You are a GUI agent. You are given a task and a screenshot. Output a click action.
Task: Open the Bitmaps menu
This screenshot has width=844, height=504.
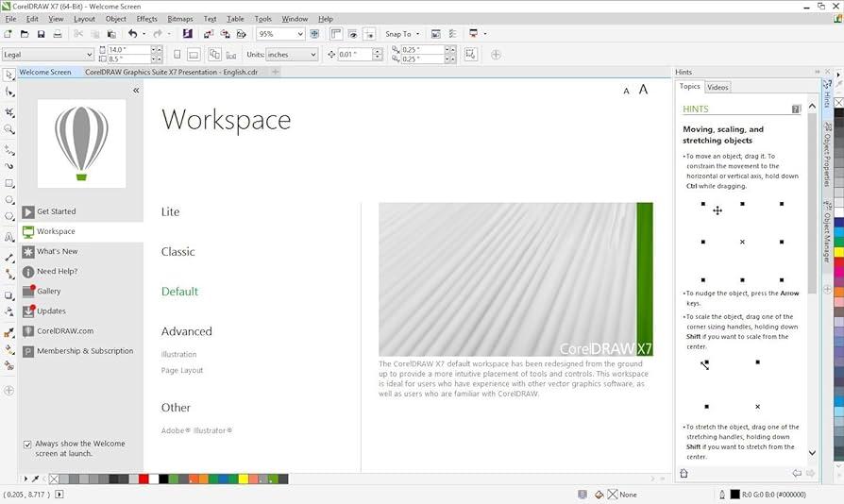click(x=179, y=19)
